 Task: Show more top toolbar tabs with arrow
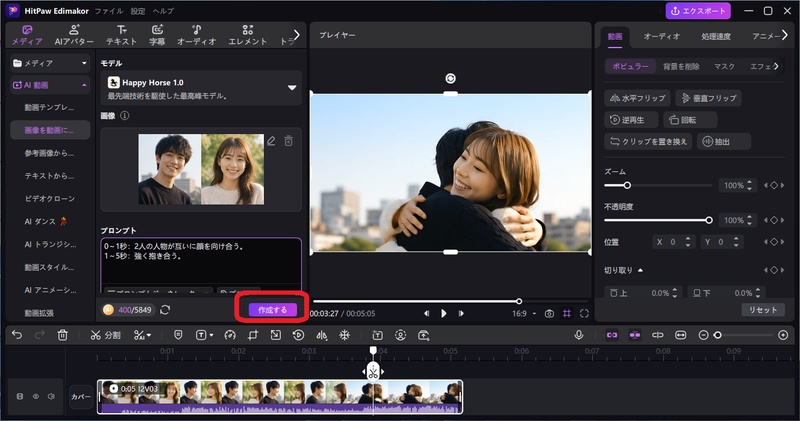click(x=297, y=35)
